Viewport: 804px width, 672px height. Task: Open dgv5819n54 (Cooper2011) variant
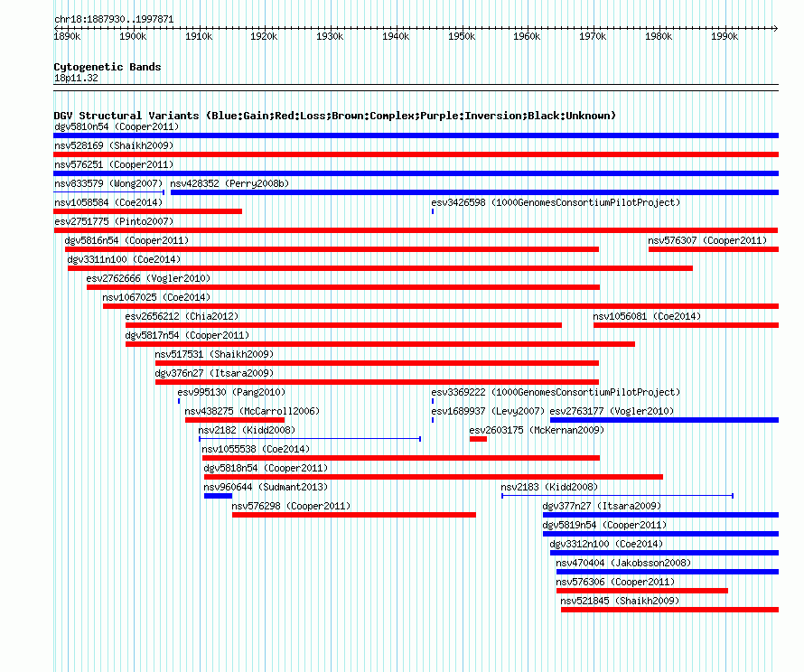coord(604,525)
